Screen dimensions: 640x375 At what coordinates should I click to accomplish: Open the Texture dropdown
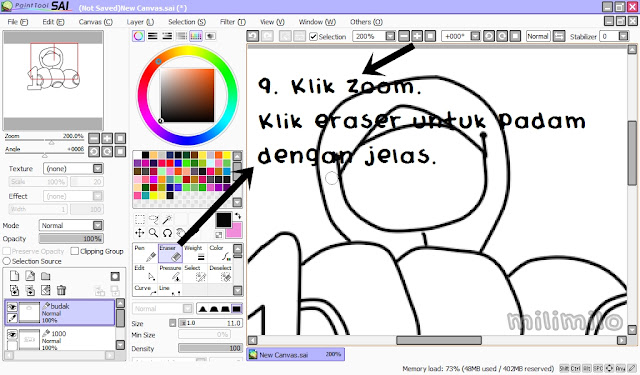point(73,169)
